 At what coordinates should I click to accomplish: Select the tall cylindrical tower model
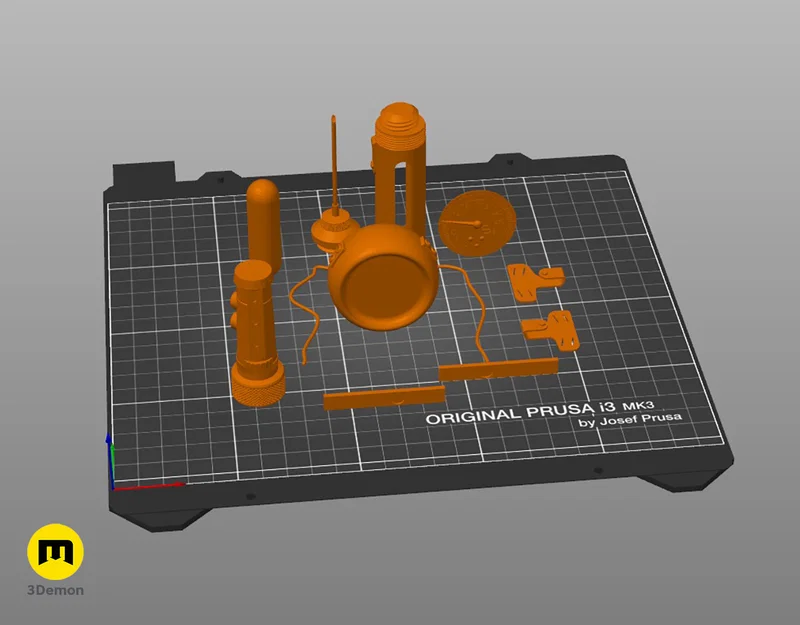tap(398, 170)
